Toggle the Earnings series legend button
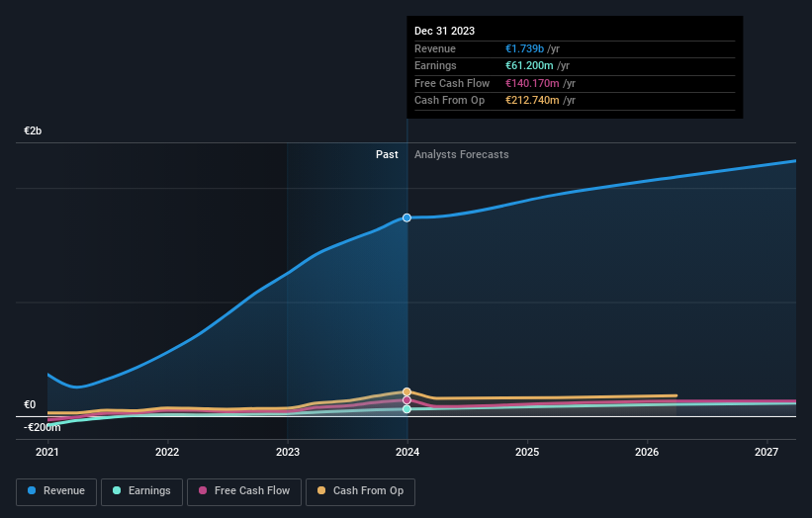This screenshot has width=812, height=518. (x=141, y=491)
